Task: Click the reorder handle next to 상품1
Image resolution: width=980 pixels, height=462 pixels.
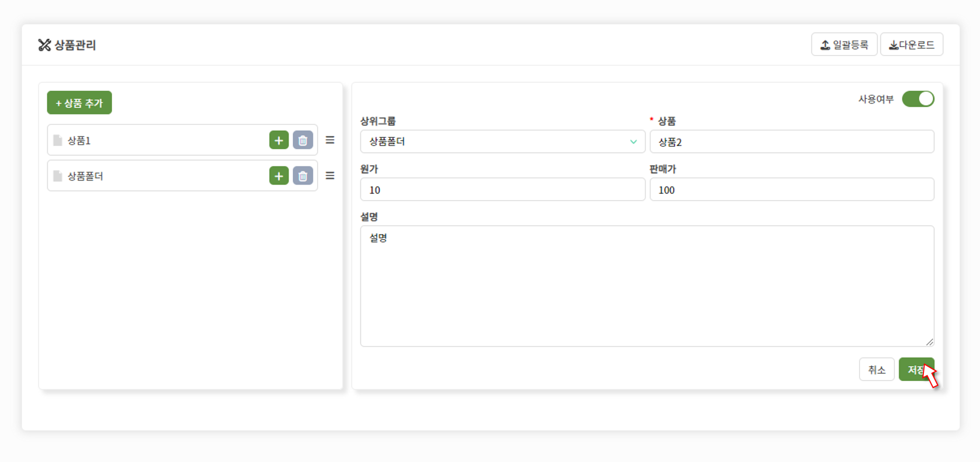Action: [x=330, y=140]
